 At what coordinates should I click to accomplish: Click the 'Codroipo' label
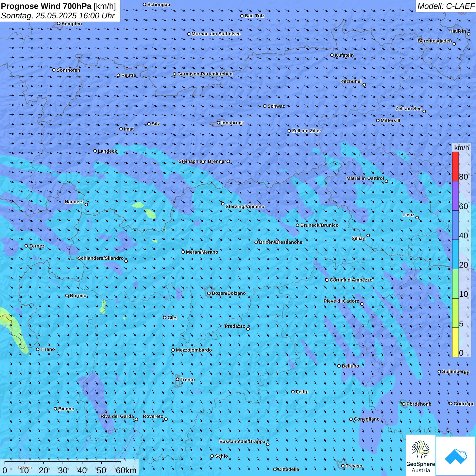click(x=464, y=404)
